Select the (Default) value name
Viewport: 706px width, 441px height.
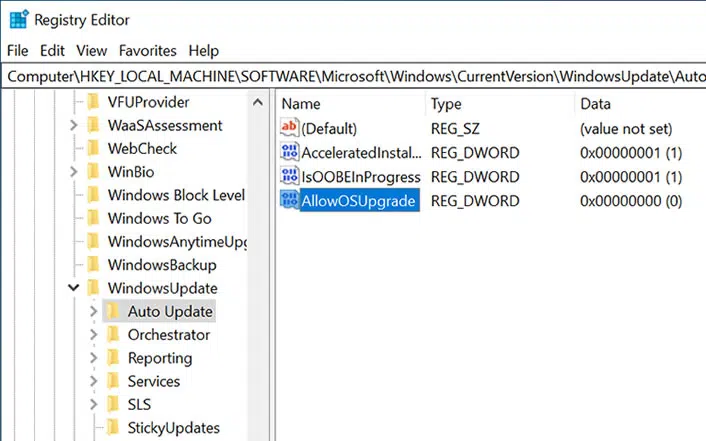tap(329, 129)
